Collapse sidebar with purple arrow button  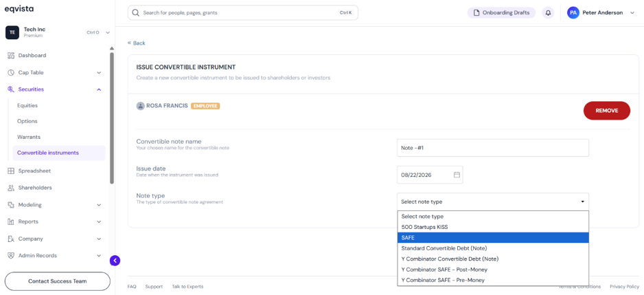point(115,260)
